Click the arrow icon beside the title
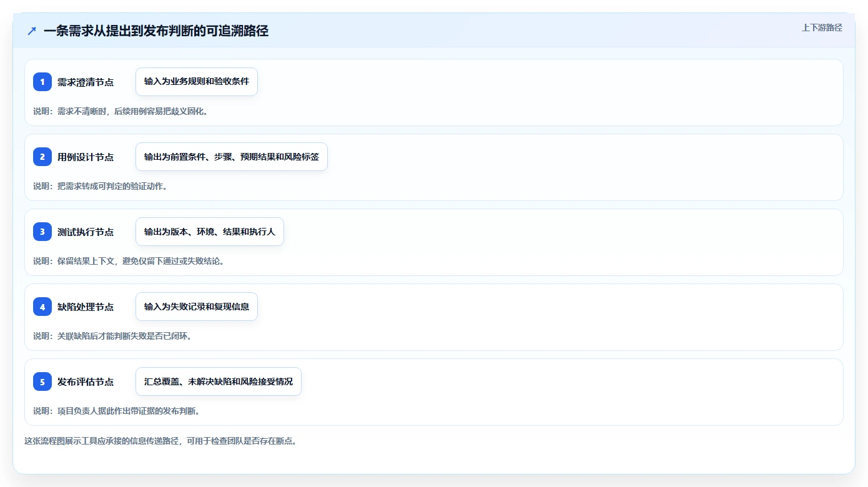This screenshot has height=487, width=868. pos(32,31)
